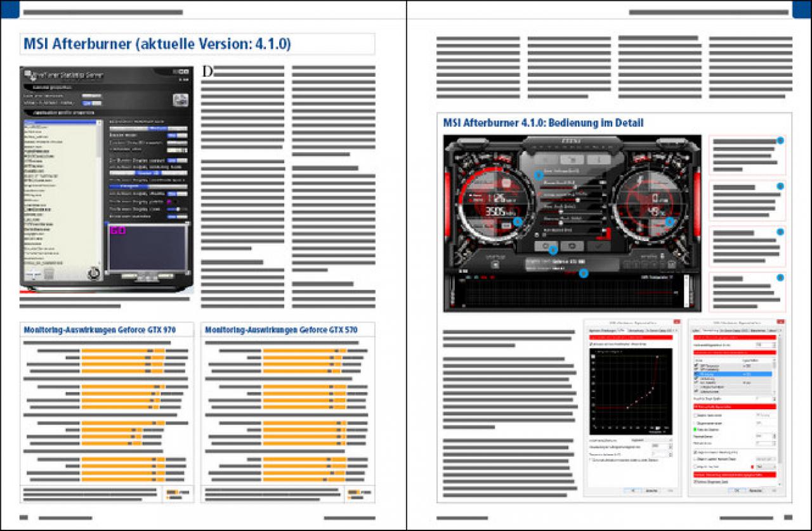Click the save profile icon in Afterburner
The height and width of the screenshot is (531, 812).
671,265
